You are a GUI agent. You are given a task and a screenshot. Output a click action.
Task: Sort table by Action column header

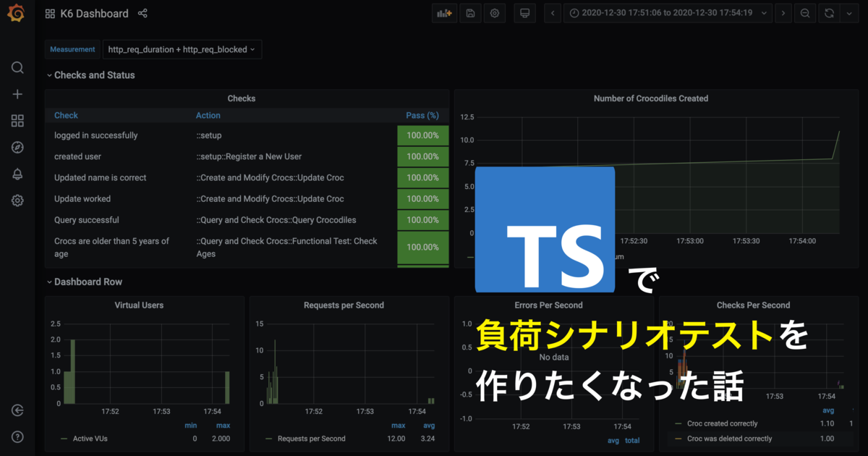coord(208,115)
